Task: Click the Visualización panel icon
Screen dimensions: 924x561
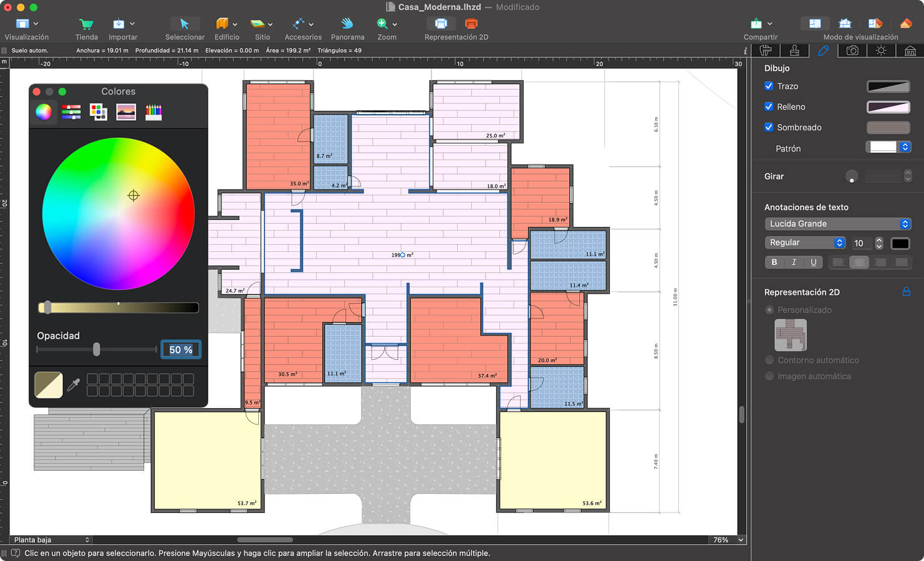Action: click(x=22, y=24)
